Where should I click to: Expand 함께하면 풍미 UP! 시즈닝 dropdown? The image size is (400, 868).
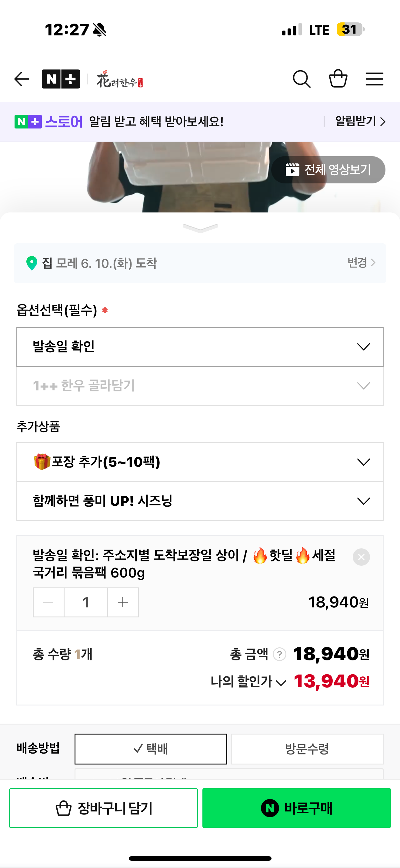click(x=200, y=501)
